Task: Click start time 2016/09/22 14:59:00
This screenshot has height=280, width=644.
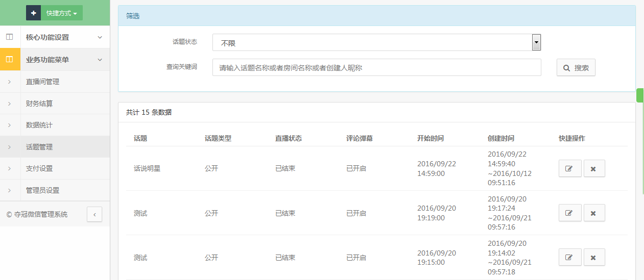Action: point(437,168)
